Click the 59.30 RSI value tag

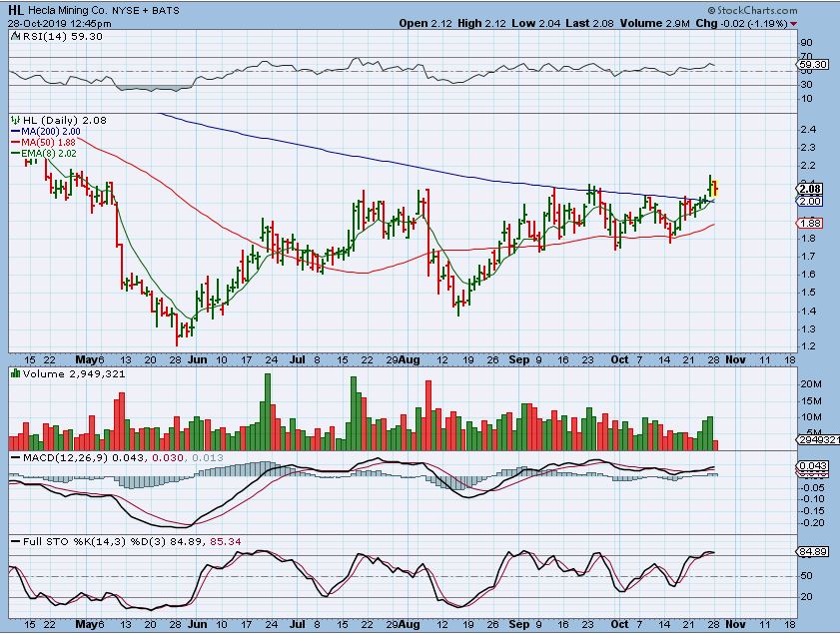coord(813,64)
